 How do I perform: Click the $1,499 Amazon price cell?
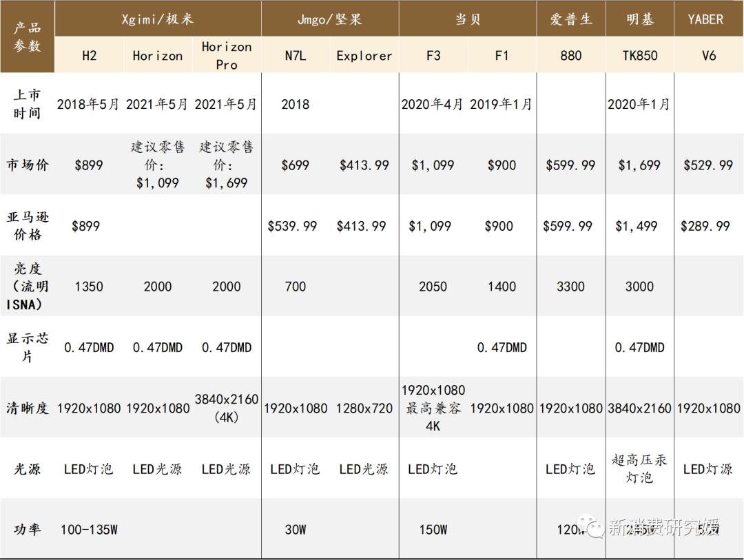coord(637,226)
